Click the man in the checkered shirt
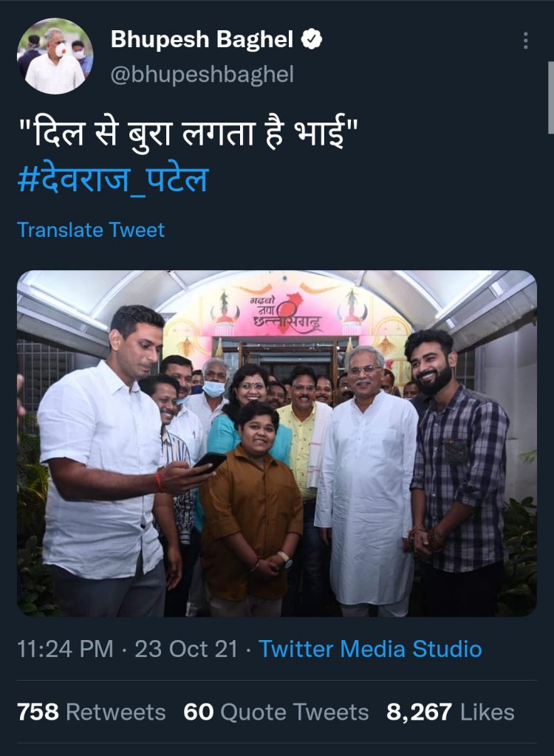Viewport: 554px width, 756px height. [x=458, y=472]
